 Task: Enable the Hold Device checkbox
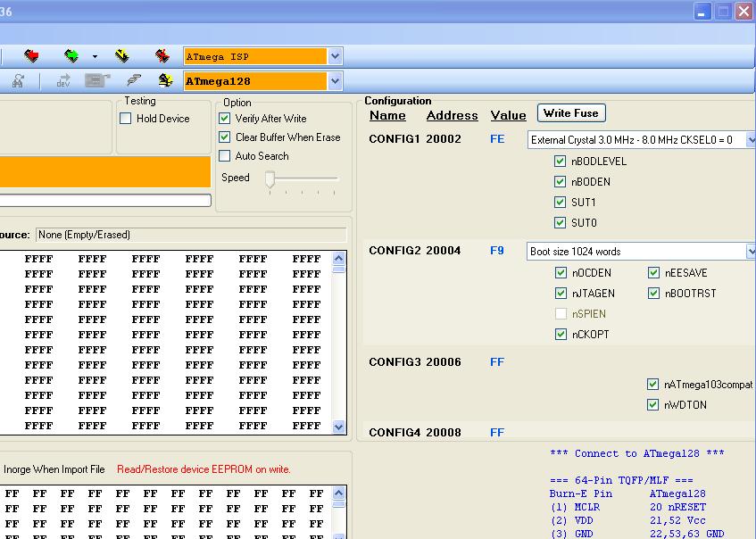pos(125,118)
